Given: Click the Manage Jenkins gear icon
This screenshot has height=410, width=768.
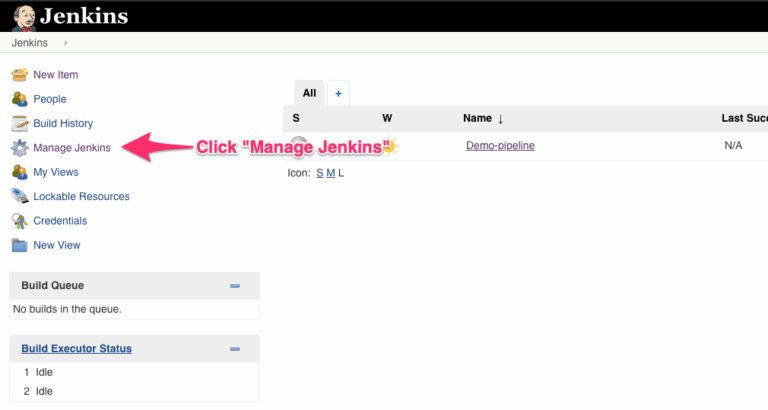Looking at the screenshot, I should [19, 148].
